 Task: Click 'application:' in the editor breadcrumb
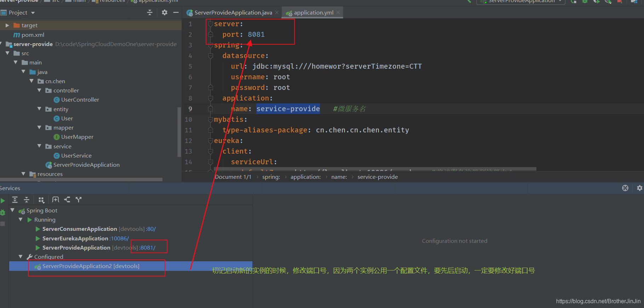coord(306,177)
